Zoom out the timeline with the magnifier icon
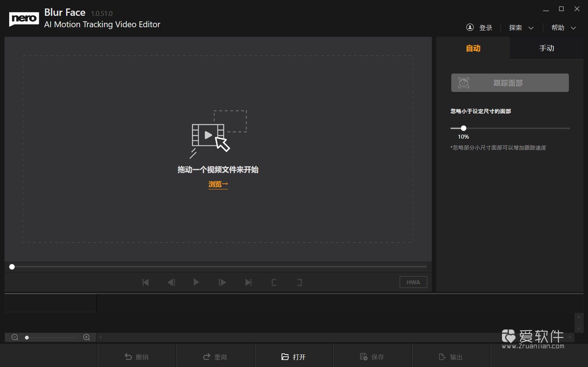Viewport: 588px width, 367px height. point(15,337)
